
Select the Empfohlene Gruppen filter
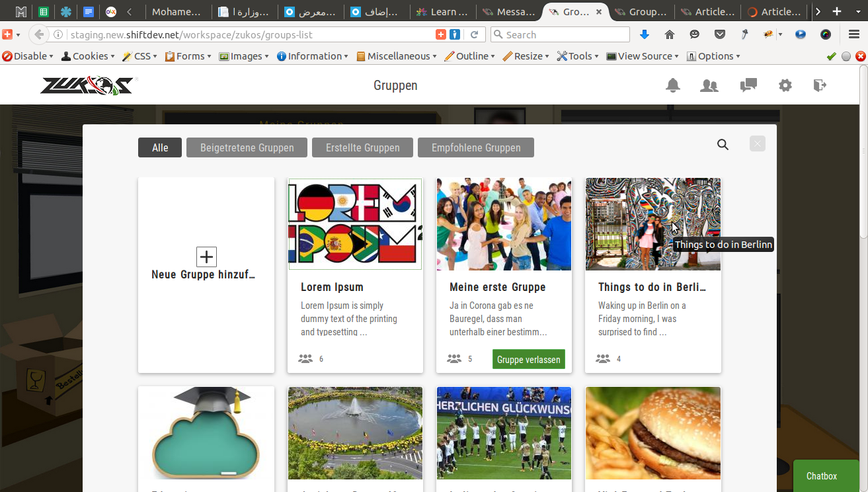coord(476,147)
